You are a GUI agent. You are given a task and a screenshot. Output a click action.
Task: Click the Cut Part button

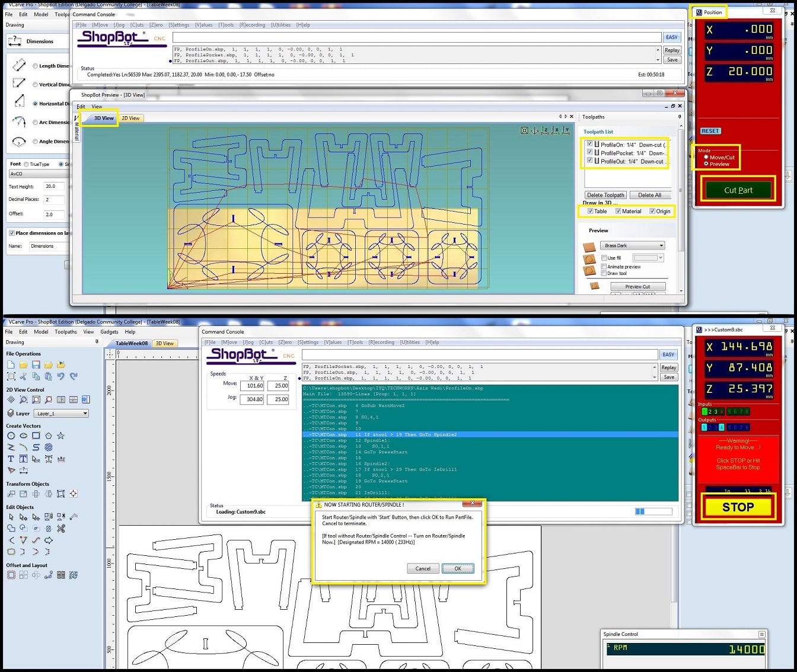[738, 190]
